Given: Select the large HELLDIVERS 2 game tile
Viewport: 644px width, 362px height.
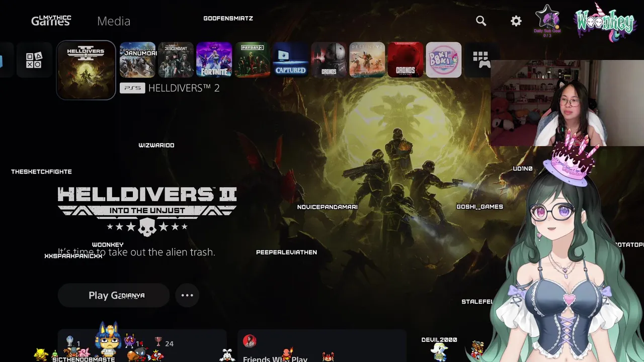Looking at the screenshot, I should 86,70.
